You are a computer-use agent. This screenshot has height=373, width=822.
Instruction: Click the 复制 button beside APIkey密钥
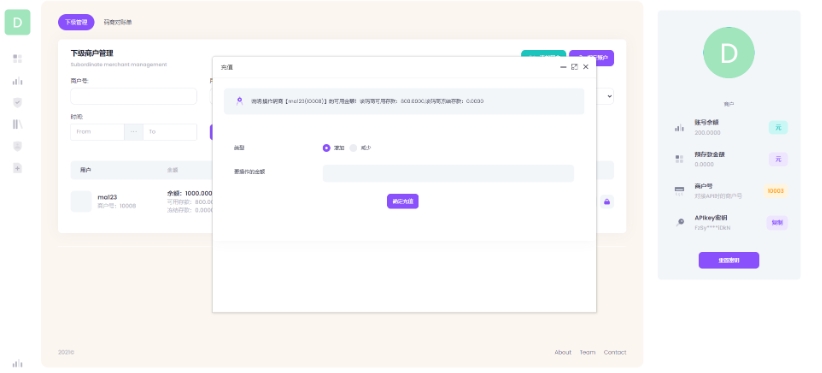tap(777, 223)
